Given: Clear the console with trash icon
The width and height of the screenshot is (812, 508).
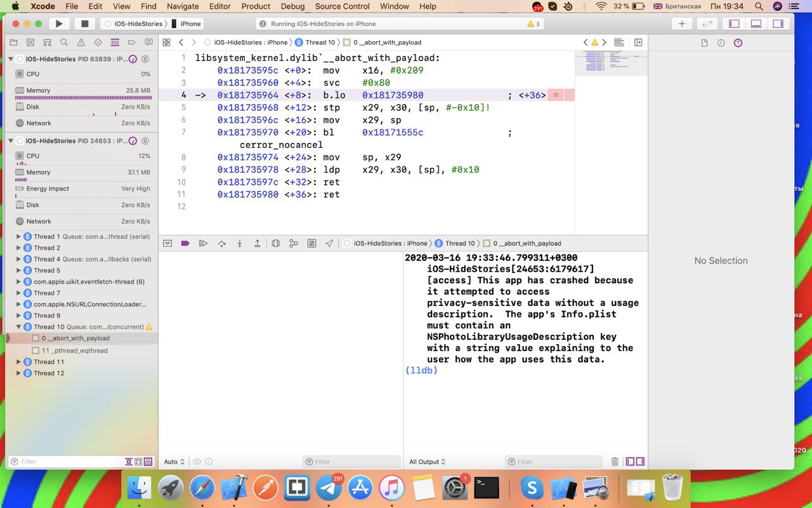Looking at the screenshot, I should (x=615, y=462).
